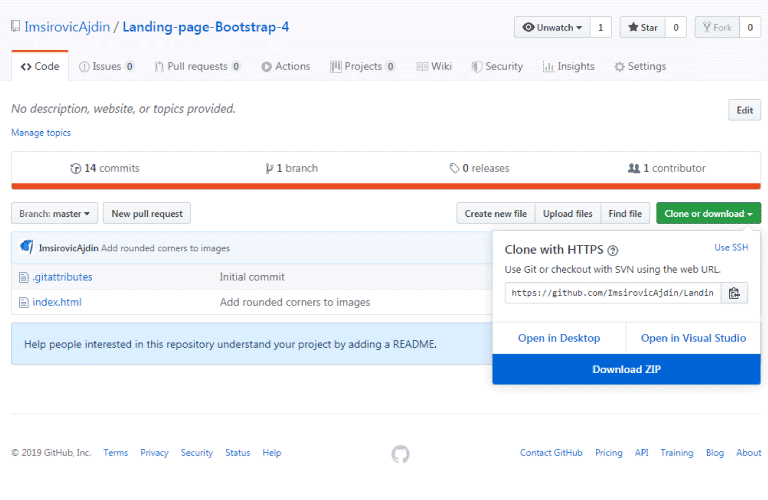Click Open in Visual Studio
Screen dimensions: 768x500
click(694, 338)
